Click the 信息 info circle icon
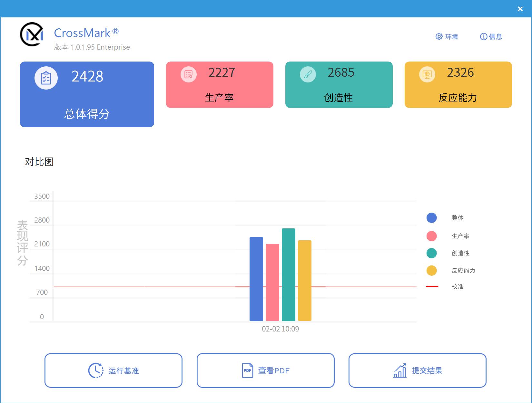Screen dimensions: 532x403 483,36
